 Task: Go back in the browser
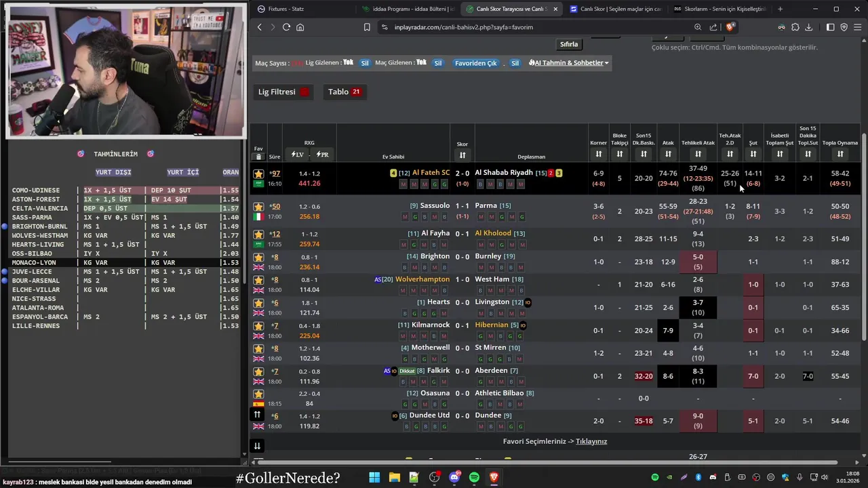(259, 27)
